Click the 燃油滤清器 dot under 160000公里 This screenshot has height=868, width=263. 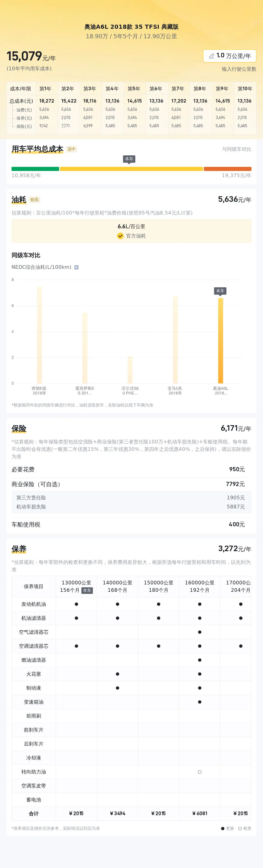[200, 660]
